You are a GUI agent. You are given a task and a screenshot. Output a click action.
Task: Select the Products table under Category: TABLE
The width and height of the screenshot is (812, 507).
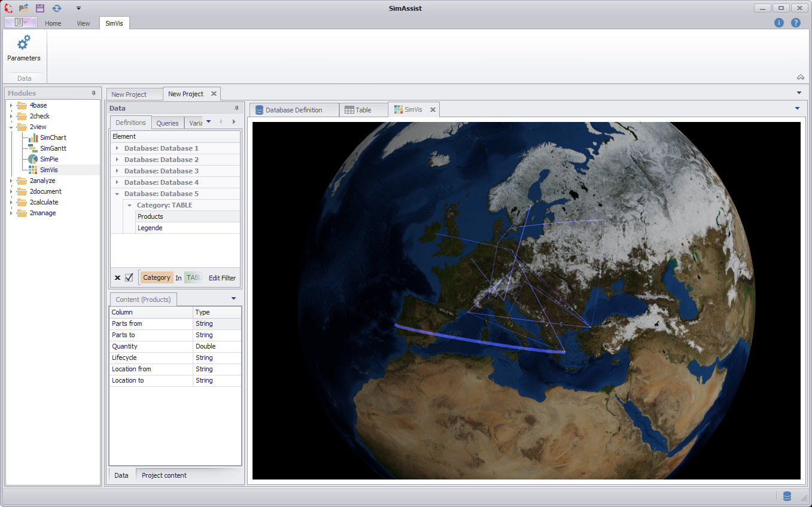[x=150, y=216]
